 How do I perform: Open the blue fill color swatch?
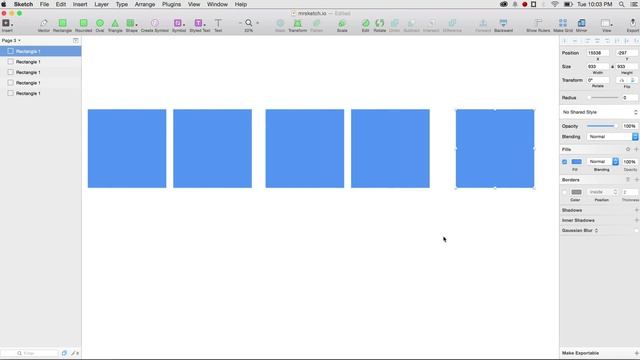coord(576,162)
